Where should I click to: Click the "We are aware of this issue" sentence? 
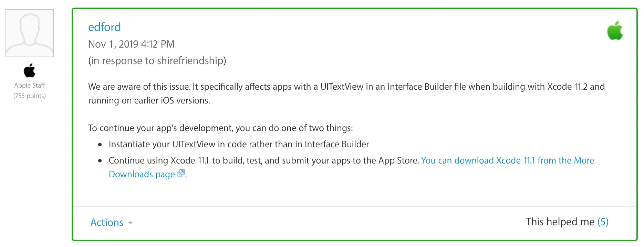(139, 87)
